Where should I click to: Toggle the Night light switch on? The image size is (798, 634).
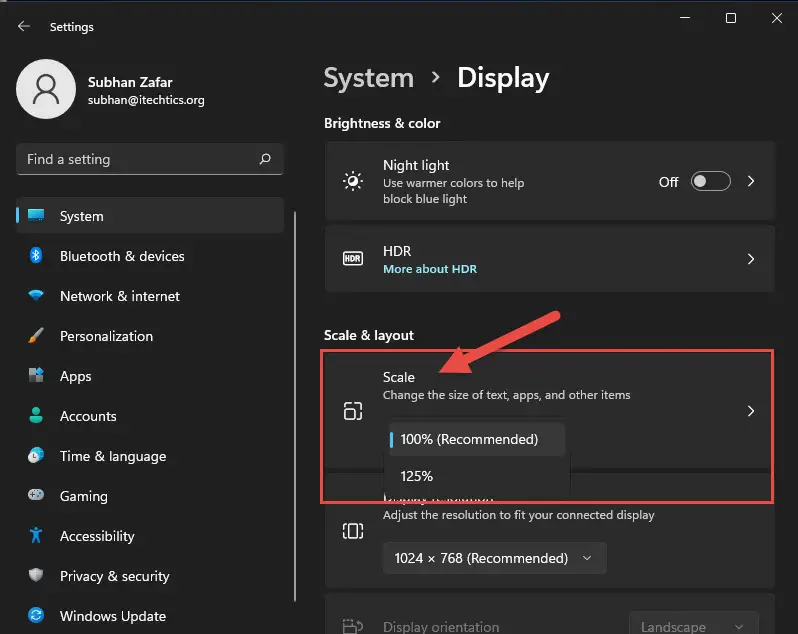pyautogui.click(x=710, y=181)
